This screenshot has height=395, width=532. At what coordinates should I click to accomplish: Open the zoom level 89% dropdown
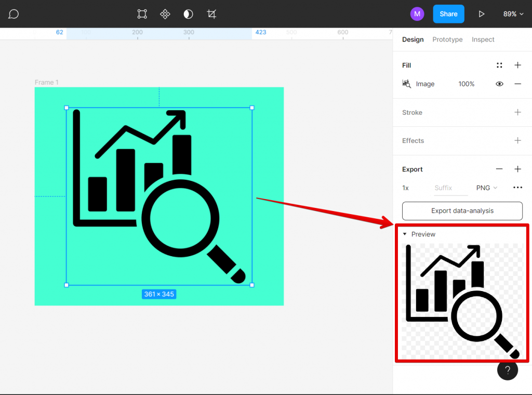coord(513,14)
